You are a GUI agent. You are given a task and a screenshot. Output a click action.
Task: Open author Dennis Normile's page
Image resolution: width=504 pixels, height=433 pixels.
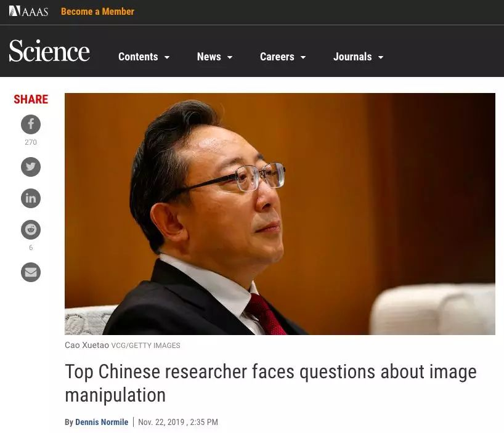click(x=102, y=422)
